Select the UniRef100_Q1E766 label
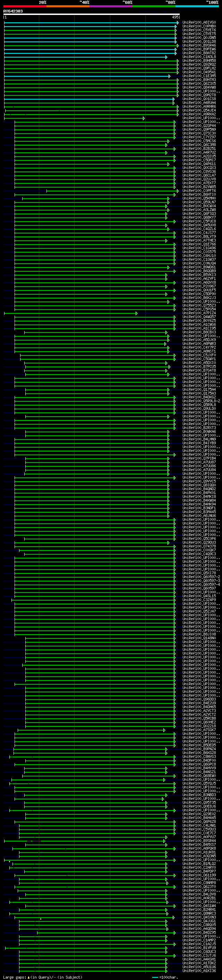Screen dimensions: 222x980 tap(199, 244)
